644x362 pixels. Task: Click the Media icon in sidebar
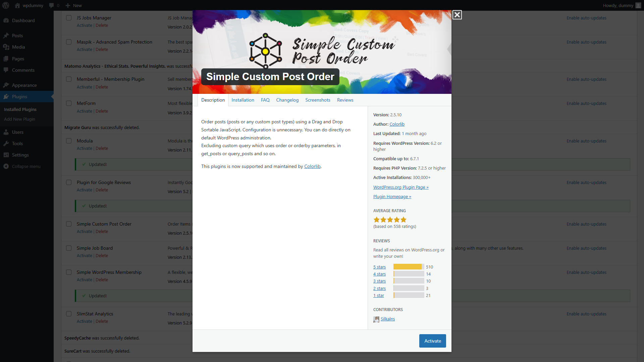(x=6, y=47)
